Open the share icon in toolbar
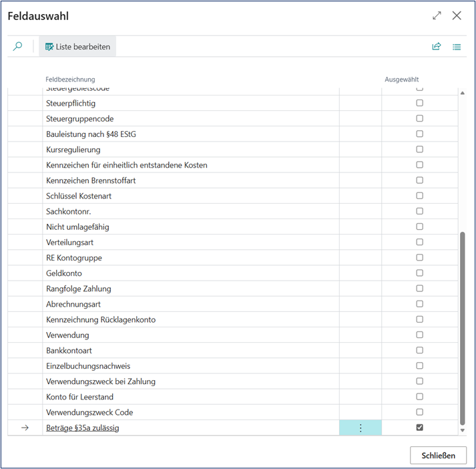The width and height of the screenshot is (476, 469). 437,47
